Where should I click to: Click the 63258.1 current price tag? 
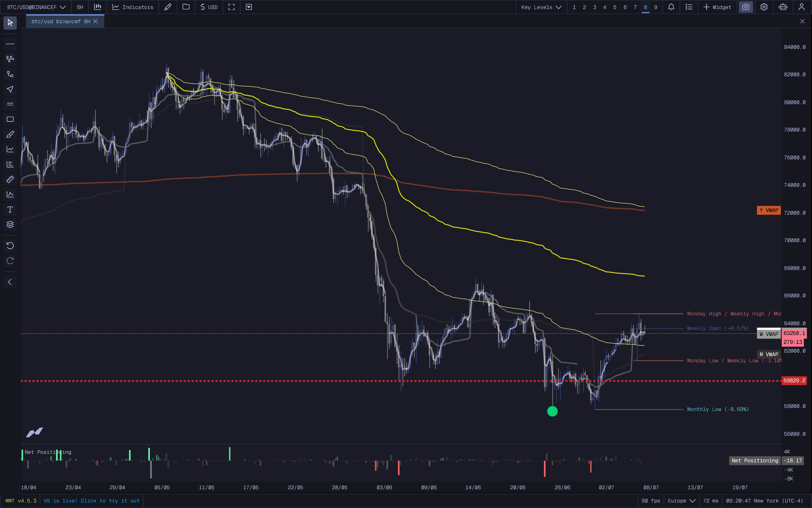tap(794, 333)
